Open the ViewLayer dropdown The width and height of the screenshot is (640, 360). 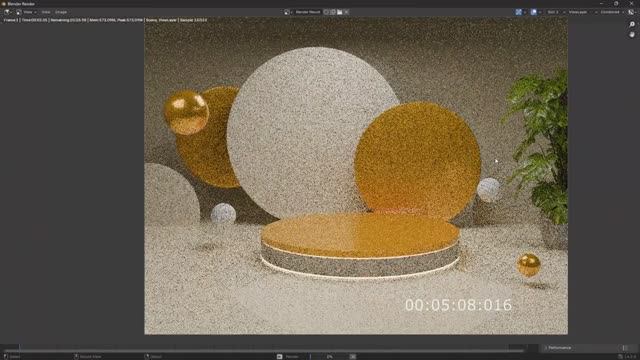[582, 12]
